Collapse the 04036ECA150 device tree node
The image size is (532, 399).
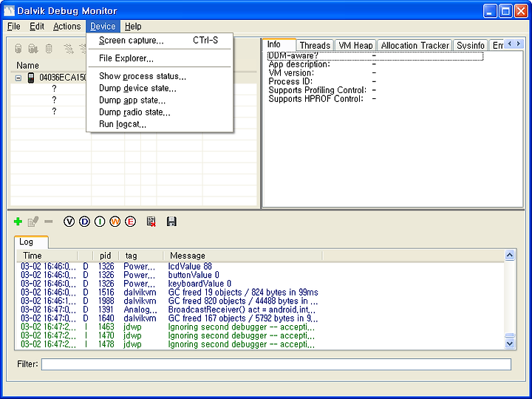point(18,78)
